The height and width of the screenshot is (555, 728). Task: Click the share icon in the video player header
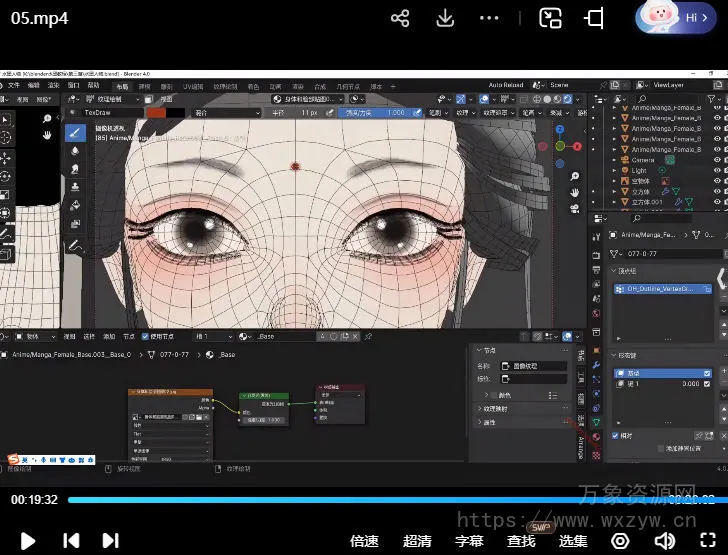pyautogui.click(x=400, y=18)
